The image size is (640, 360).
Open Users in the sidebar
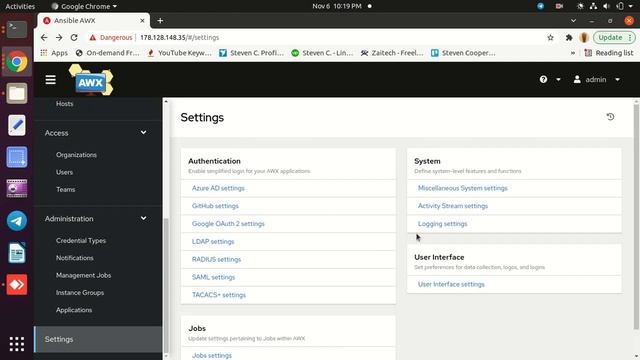(64, 172)
